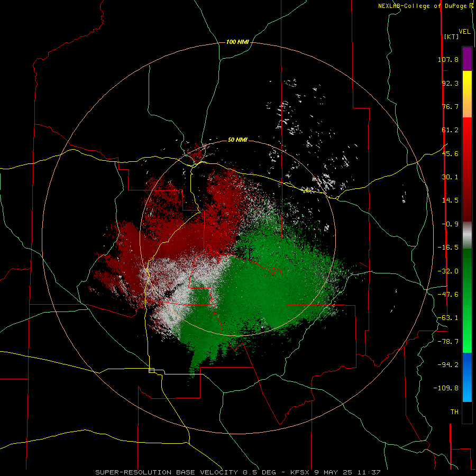This screenshot has height=476, width=476.
Task: Click the 76.7 value on the velocity scale
Action: coord(450,106)
